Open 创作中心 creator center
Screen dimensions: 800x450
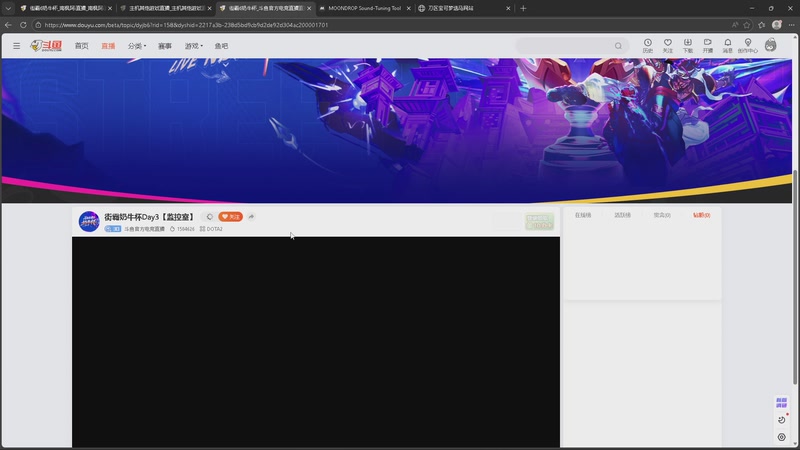[748, 45]
